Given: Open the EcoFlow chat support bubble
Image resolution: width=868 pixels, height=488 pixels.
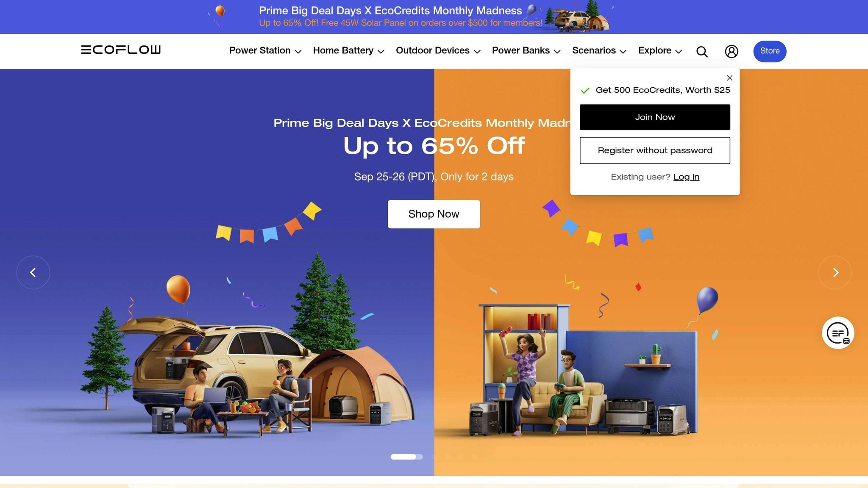Looking at the screenshot, I should (x=838, y=333).
